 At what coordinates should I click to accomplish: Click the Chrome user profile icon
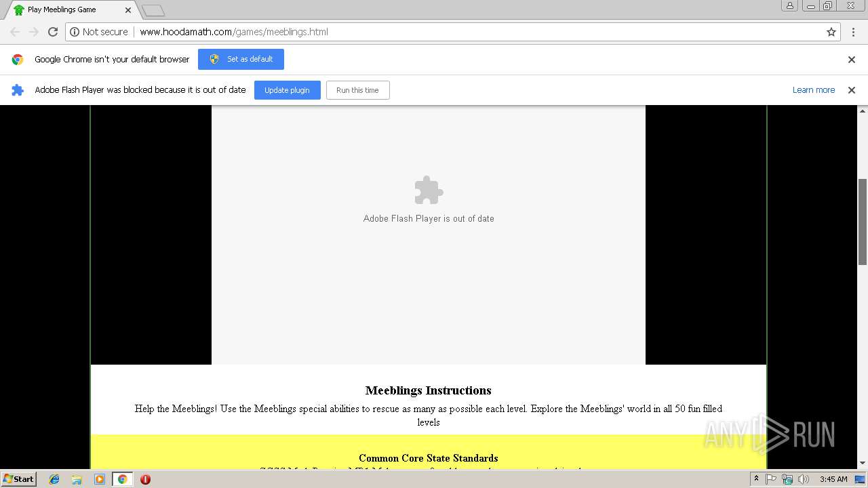coord(790,5)
